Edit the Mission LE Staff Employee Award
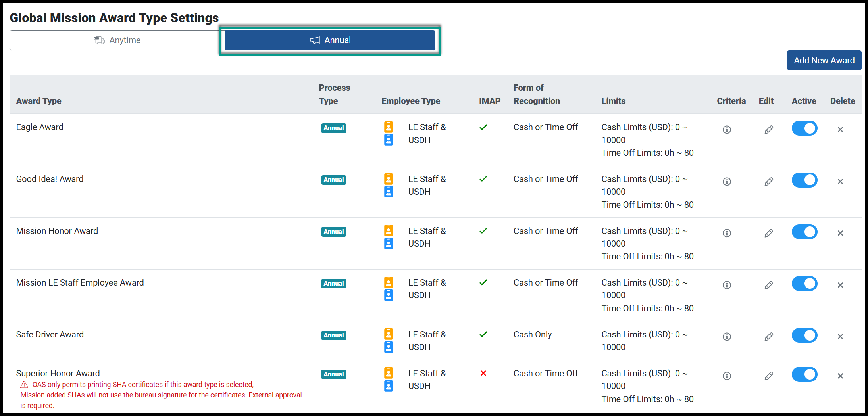Screen dimensions: 868x416 [769, 285]
